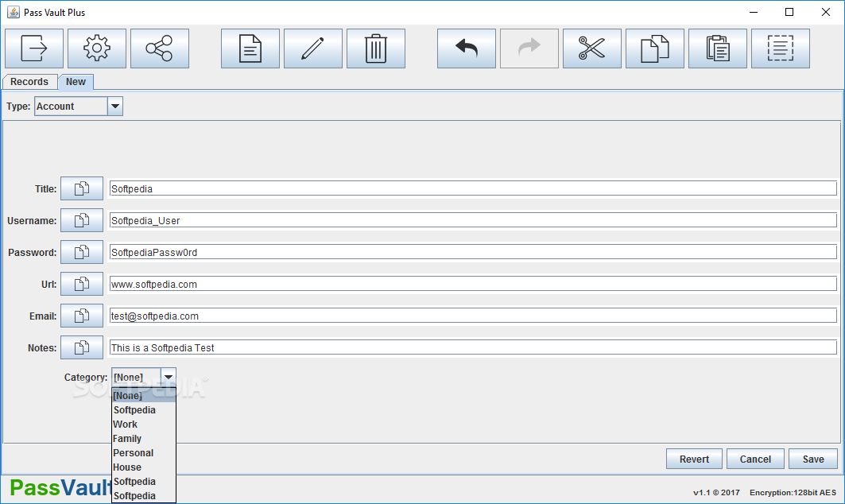
Task: Select Personal from category list
Action: tap(144, 453)
